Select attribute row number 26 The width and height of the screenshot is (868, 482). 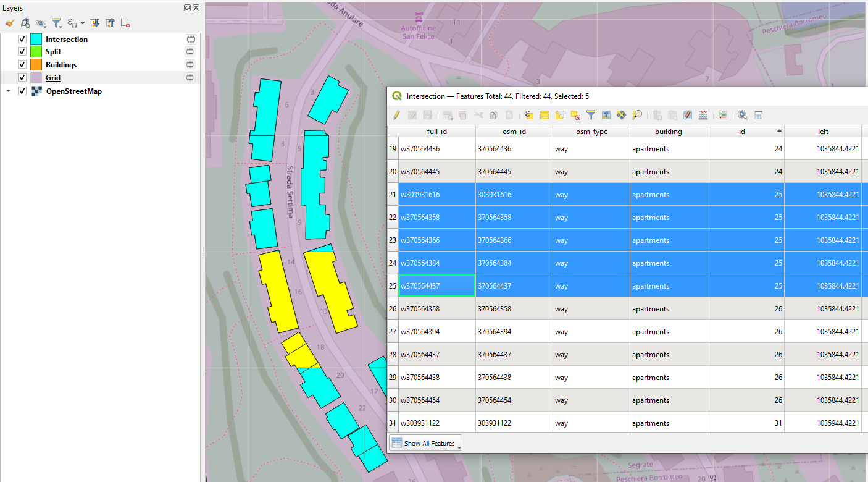(393, 309)
